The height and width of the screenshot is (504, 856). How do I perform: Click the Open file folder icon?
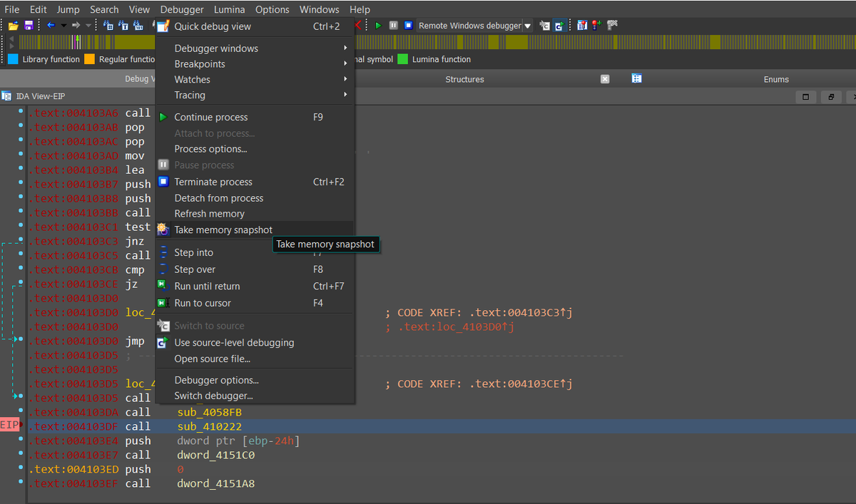pos(14,26)
